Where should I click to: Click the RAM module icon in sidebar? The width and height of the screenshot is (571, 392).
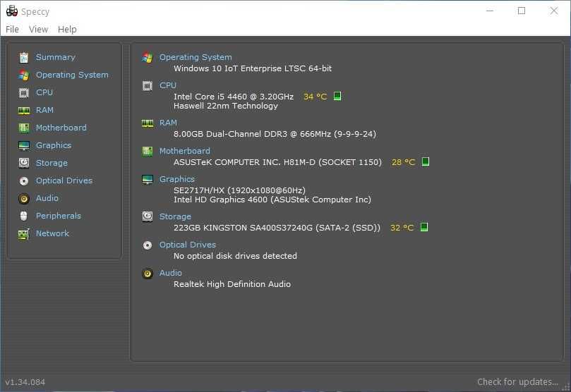point(24,111)
